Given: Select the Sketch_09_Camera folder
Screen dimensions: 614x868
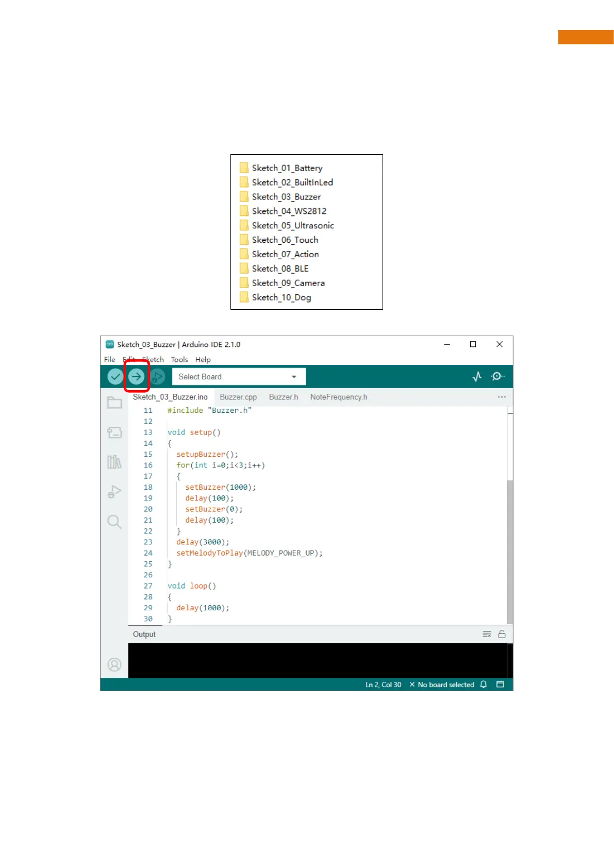Looking at the screenshot, I should (x=283, y=283).
